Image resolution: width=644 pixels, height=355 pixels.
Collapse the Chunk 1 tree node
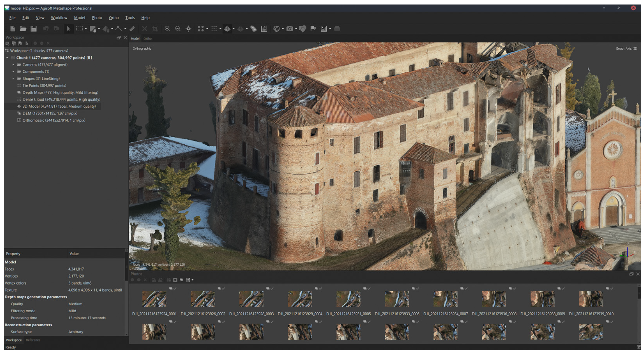pyautogui.click(x=7, y=58)
